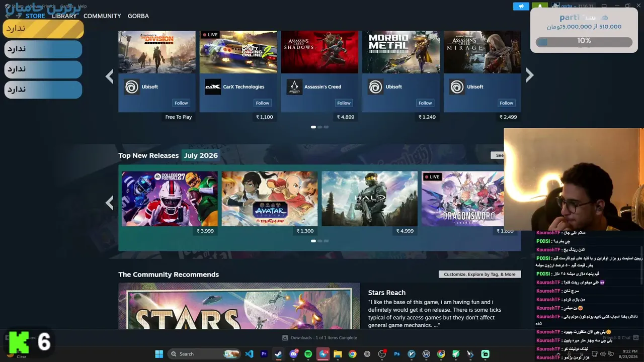Open Visual Studio Code from taskbar
Screen dimensions: 644x362
click(249, 354)
